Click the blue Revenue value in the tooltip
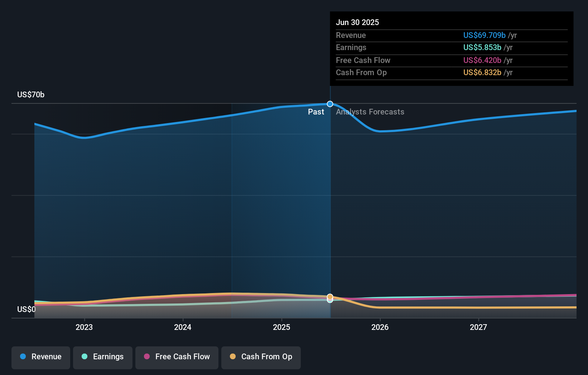 coord(485,35)
